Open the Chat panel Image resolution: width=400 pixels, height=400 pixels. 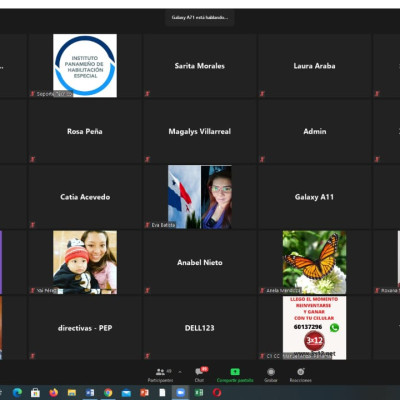click(x=200, y=375)
